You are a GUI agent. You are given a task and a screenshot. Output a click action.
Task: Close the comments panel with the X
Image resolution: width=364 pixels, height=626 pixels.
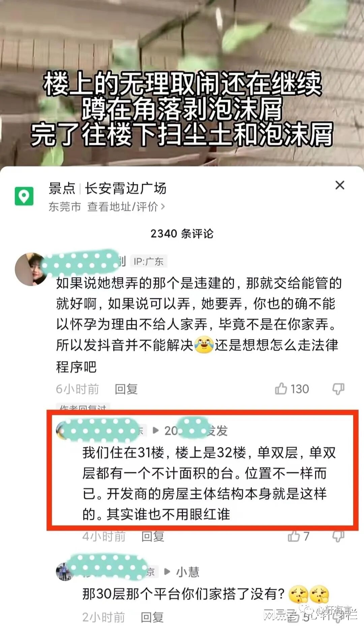[340, 185]
